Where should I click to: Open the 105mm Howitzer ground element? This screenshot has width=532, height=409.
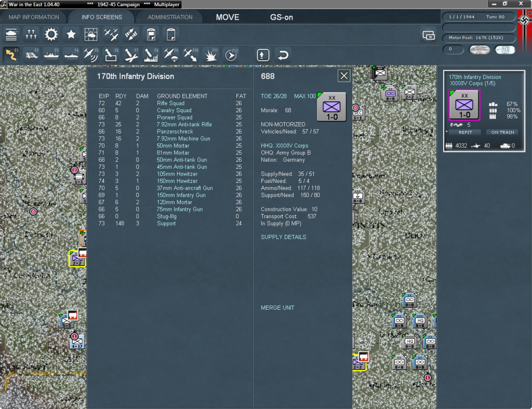click(177, 174)
